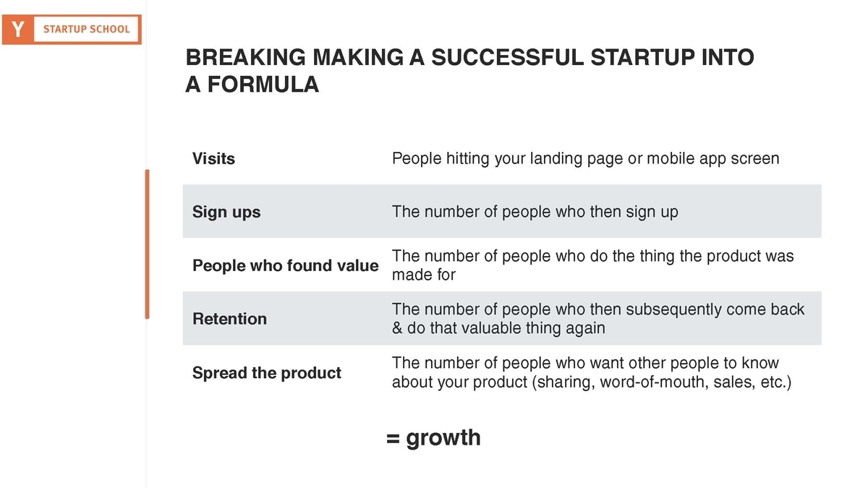
Task: Select the Sign ups row label
Action: click(226, 213)
